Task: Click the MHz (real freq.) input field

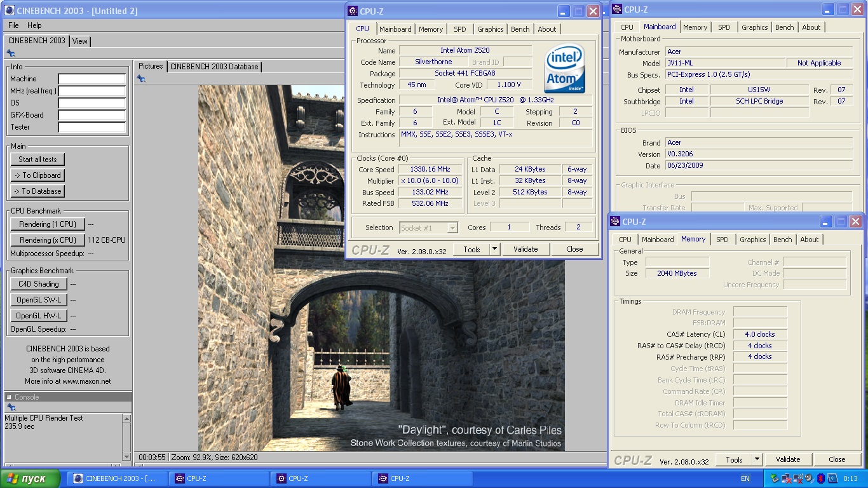Action: click(x=92, y=91)
